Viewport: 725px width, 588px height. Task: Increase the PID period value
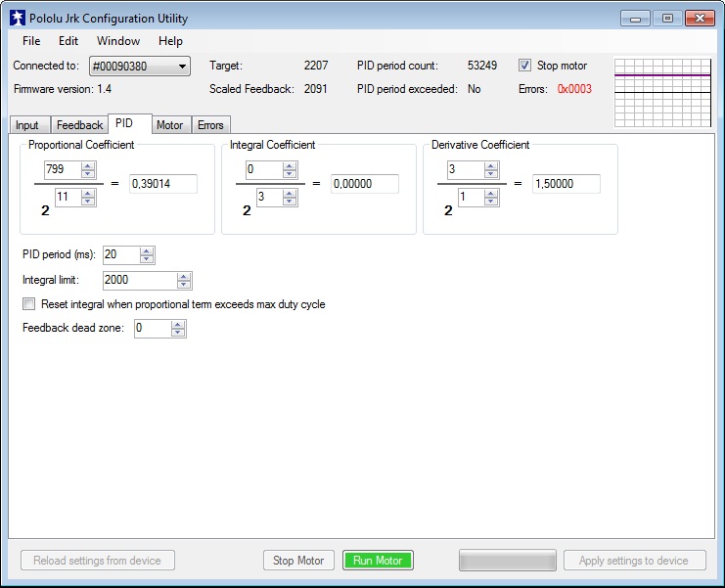coord(147,251)
